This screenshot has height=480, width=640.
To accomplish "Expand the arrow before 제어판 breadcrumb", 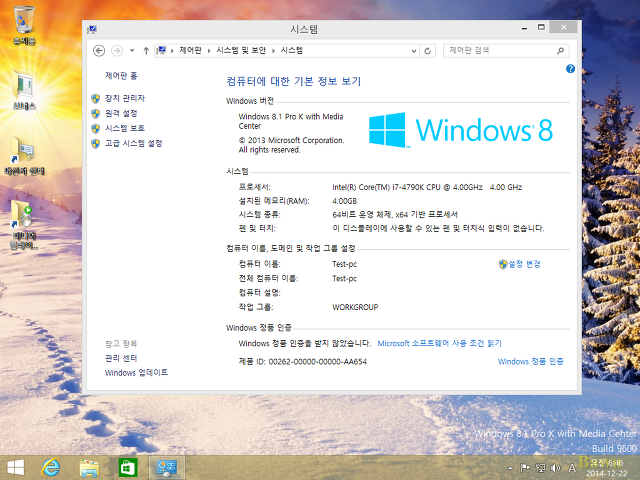I will tap(172, 51).
